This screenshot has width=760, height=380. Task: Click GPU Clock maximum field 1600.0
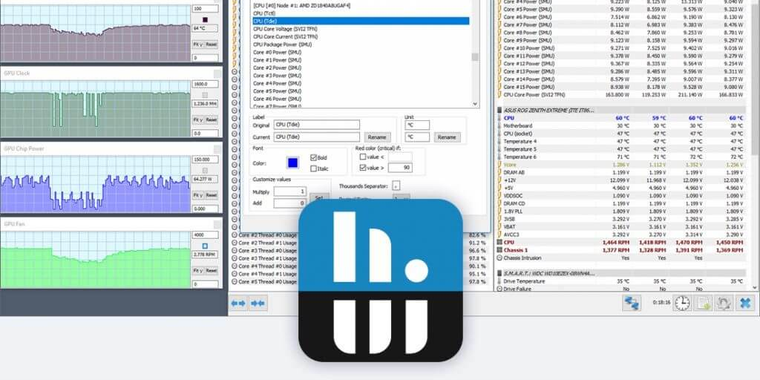(205, 84)
